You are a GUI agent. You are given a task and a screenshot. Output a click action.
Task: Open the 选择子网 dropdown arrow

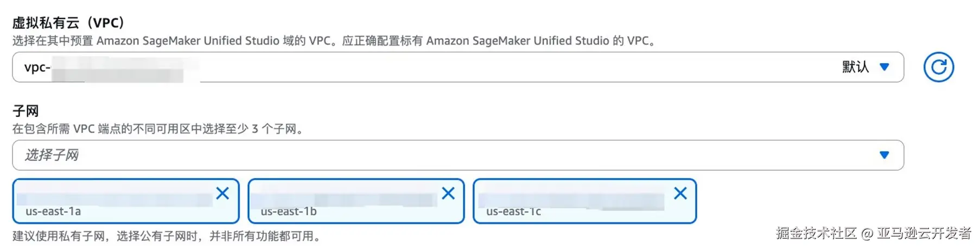884,155
